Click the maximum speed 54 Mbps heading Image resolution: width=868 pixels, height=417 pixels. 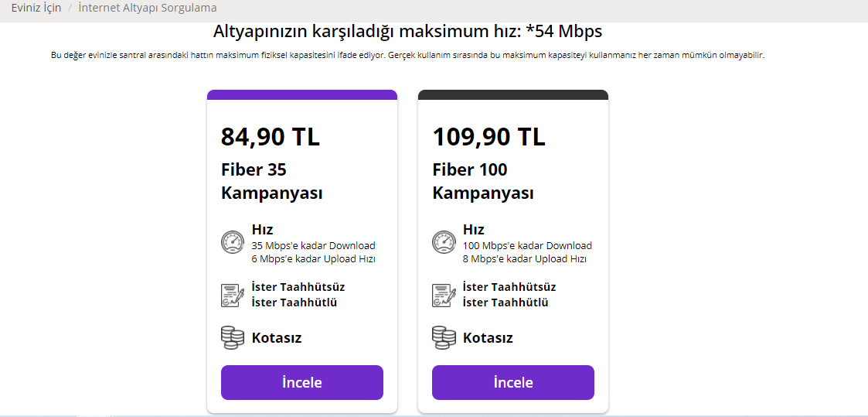pos(407,32)
